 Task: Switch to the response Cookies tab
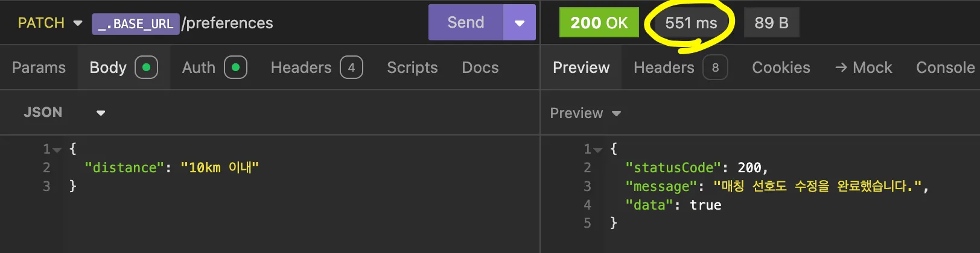click(781, 67)
